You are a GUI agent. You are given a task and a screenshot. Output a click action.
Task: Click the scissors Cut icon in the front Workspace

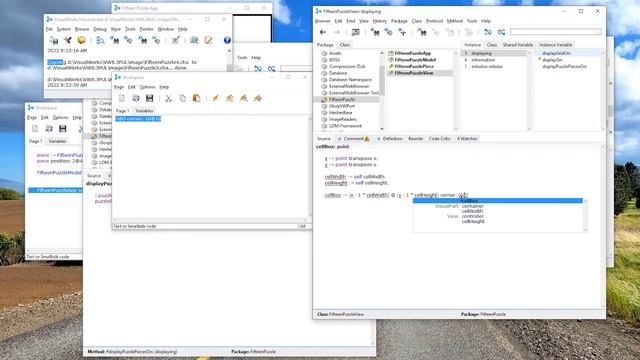168,98
